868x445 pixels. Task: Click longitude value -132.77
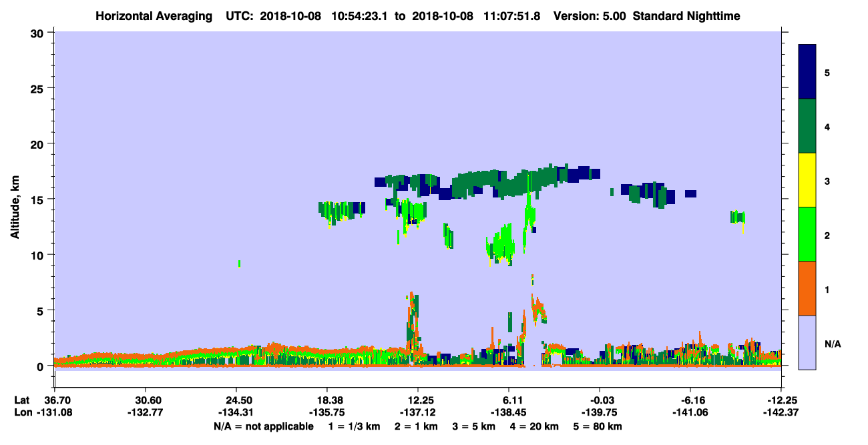tap(145, 412)
